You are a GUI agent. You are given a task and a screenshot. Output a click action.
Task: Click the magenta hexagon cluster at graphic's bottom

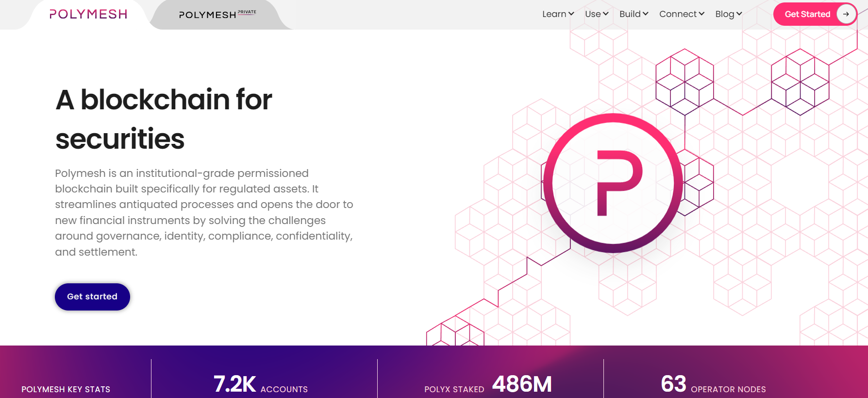point(455,332)
